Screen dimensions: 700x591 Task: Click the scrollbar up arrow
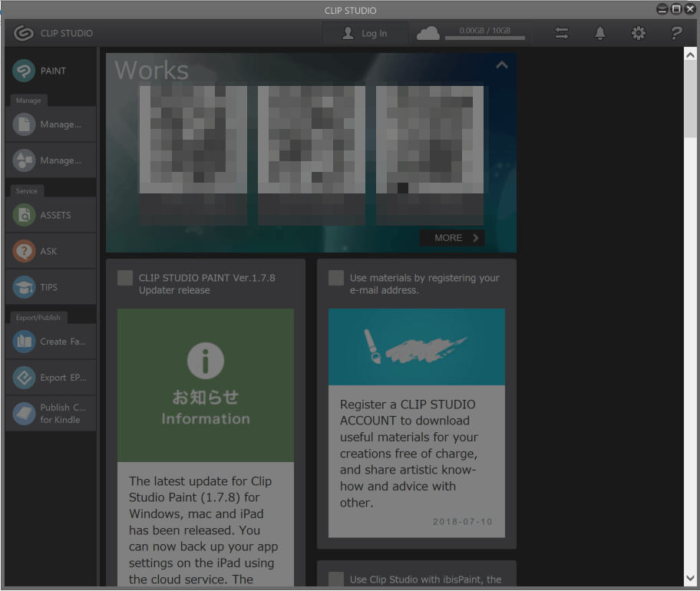[690, 55]
